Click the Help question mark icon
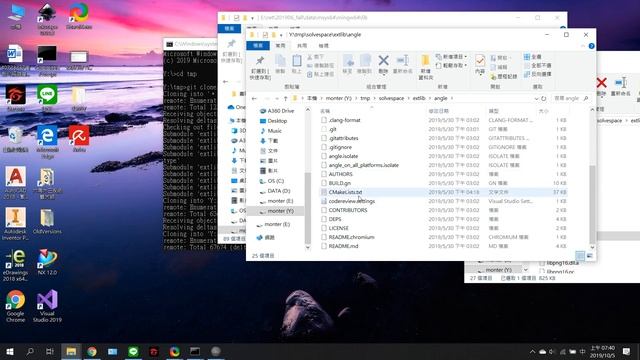The width and height of the screenshot is (640, 360). point(591,46)
